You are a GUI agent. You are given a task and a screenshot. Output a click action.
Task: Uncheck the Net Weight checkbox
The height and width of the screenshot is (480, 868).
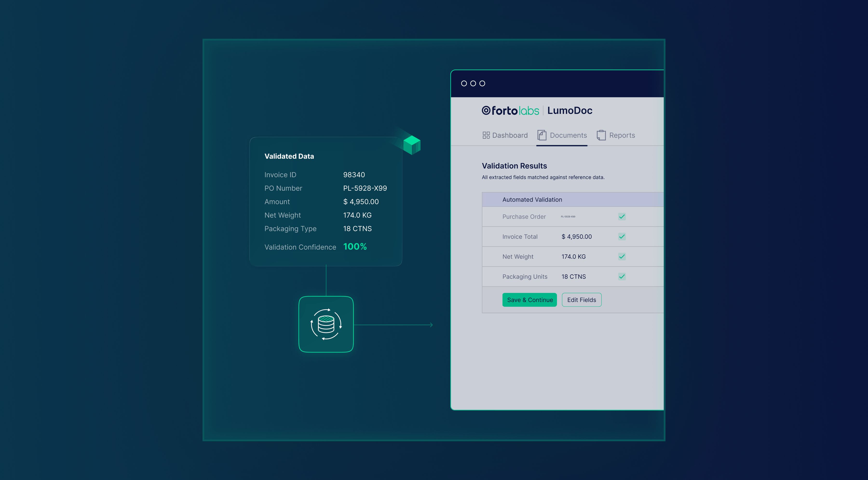pos(622,256)
